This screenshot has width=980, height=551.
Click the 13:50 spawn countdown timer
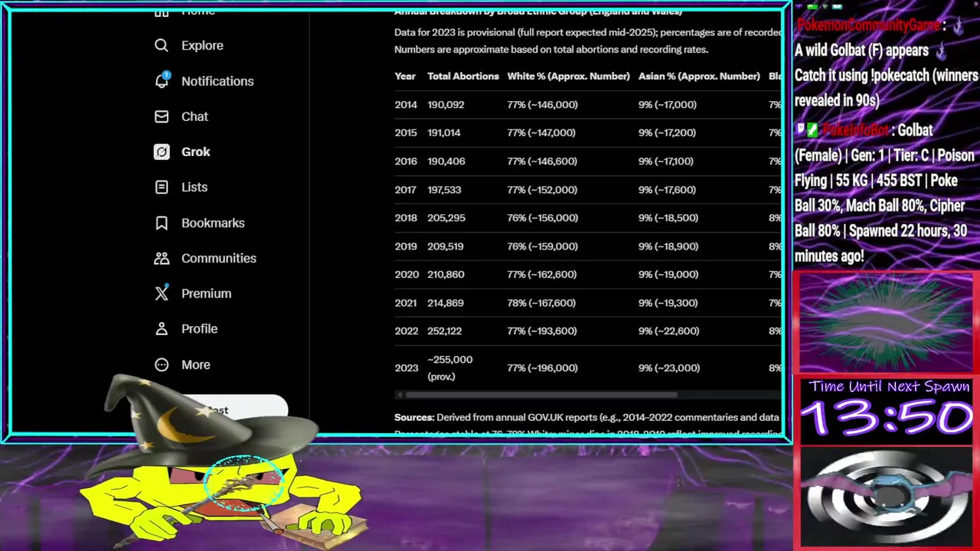coord(888,419)
